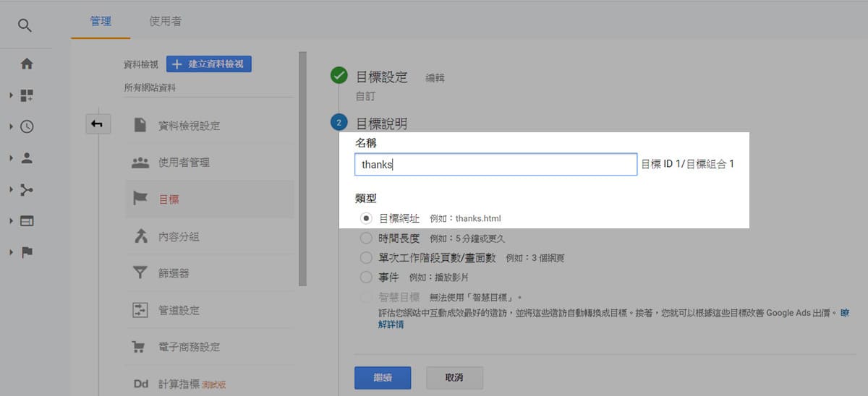Open the search magnifier icon

pos(25,26)
